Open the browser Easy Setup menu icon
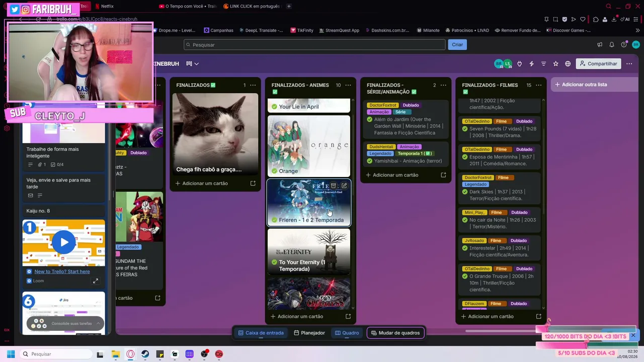Image resolution: width=644 pixels, height=362 pixels. tap(637, 20)
